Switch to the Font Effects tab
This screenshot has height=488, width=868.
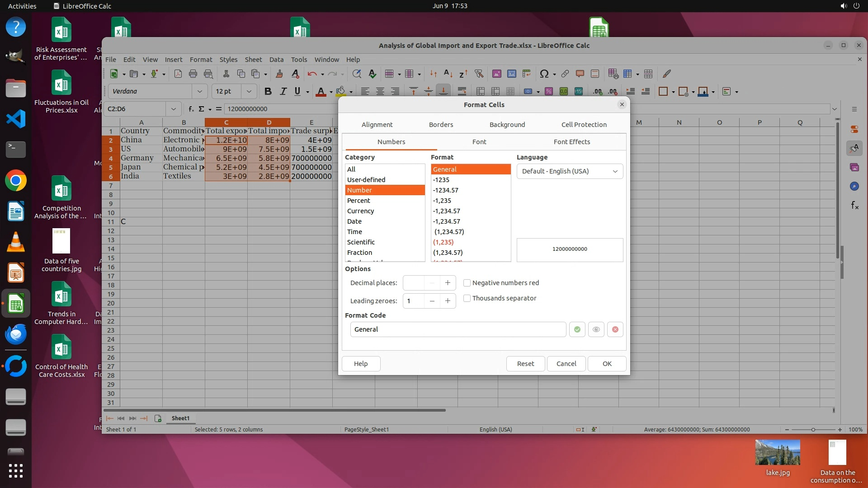click(x=571, y=142)
